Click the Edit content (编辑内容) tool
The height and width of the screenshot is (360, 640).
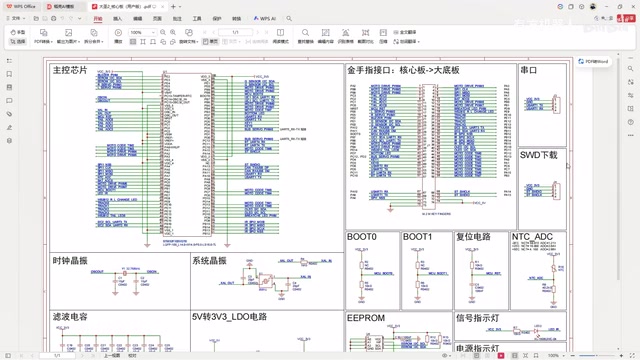(325, 36)
